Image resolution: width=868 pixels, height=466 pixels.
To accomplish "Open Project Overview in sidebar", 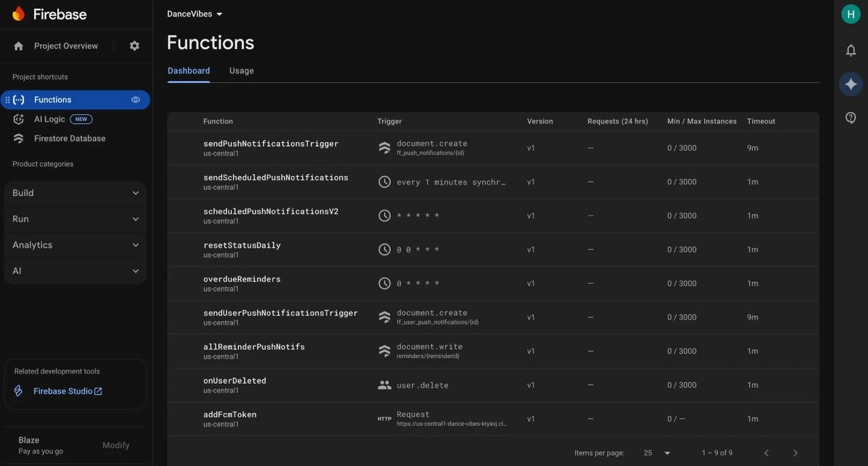I will [66, 46].
